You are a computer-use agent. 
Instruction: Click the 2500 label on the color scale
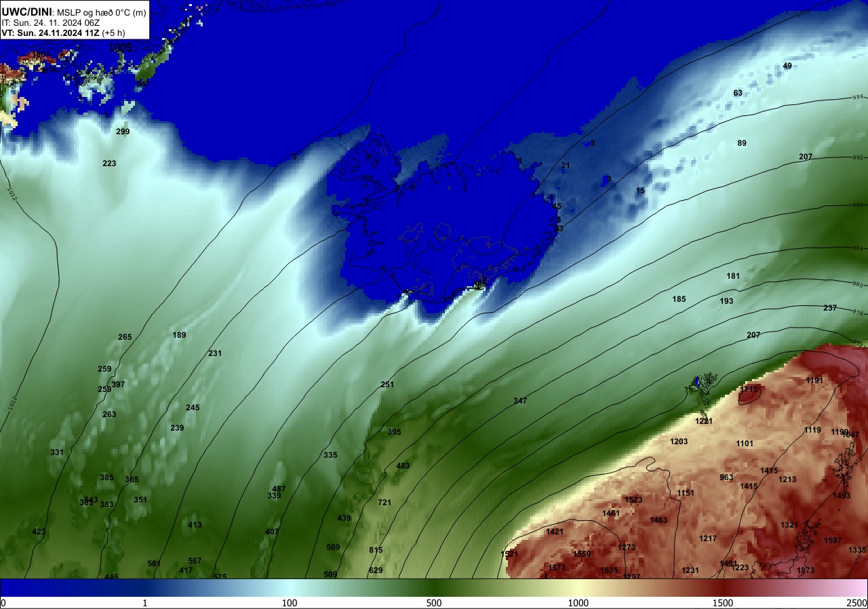858,603
